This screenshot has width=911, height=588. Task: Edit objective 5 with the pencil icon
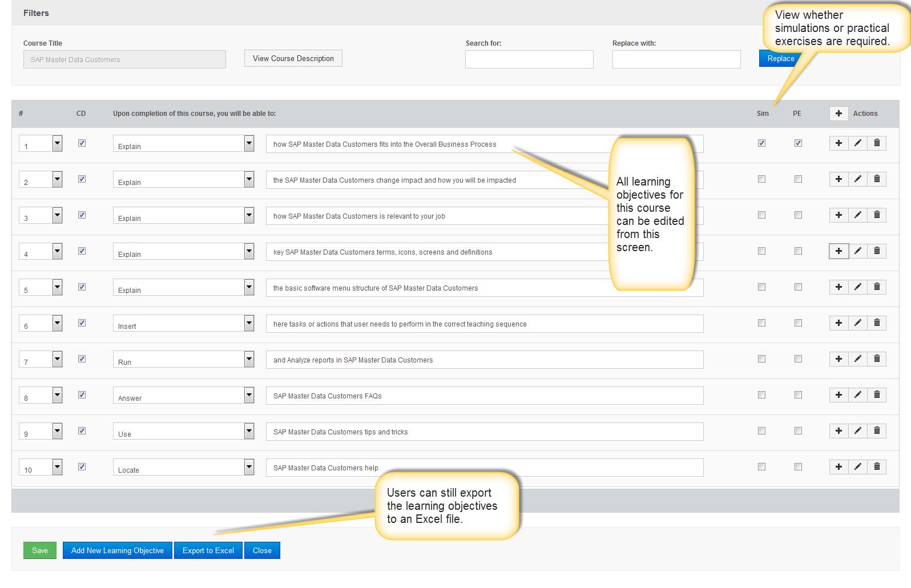click(x=858, y=287)
